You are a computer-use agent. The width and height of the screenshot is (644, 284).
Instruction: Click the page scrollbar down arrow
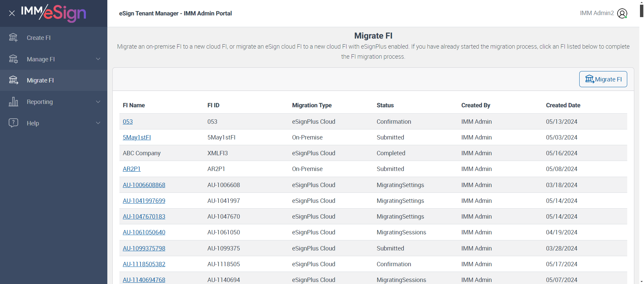pyautogui.click(x=642, y=282)
